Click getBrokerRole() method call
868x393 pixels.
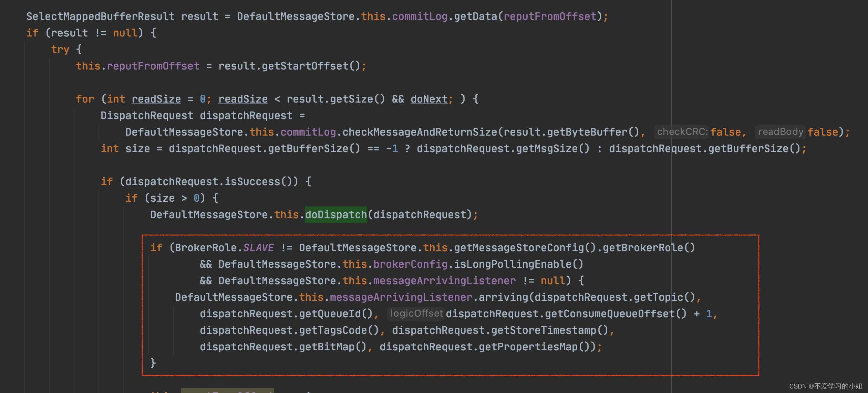click(649, 248)
